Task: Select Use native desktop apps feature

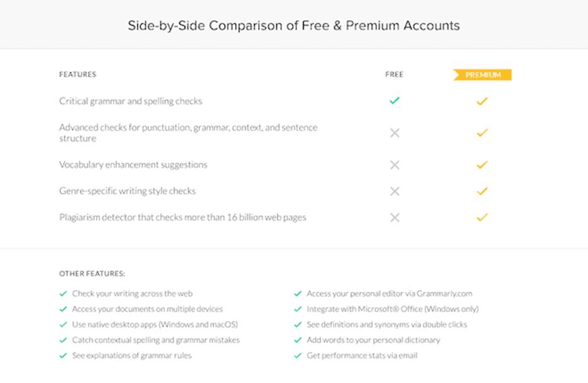Action: point(155,325)
